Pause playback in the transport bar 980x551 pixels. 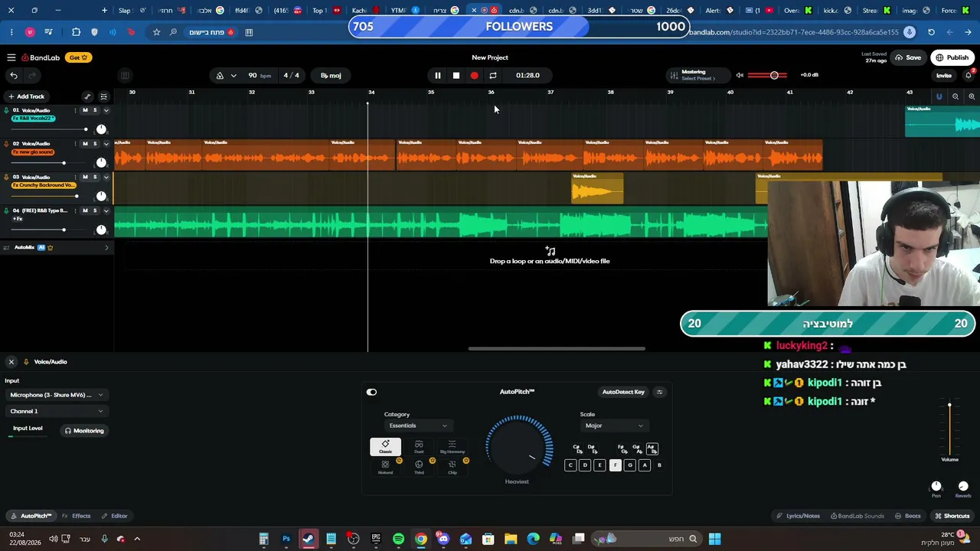437,75
